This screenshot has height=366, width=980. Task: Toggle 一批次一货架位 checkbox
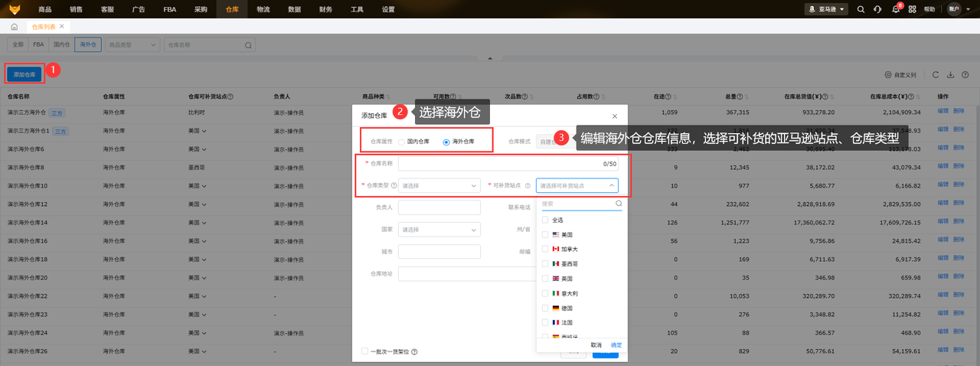pos(364,351)
